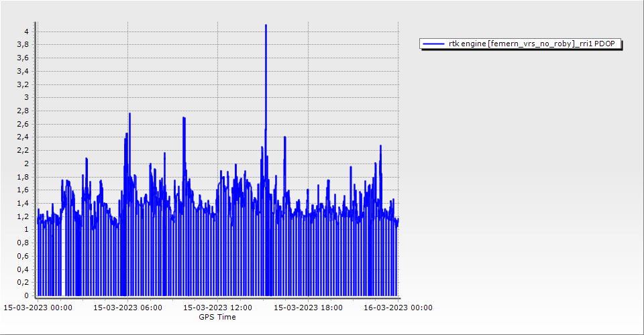
Task: Click the 15-03-2023 06:00 x-axis label
Action: coord(127,308)
